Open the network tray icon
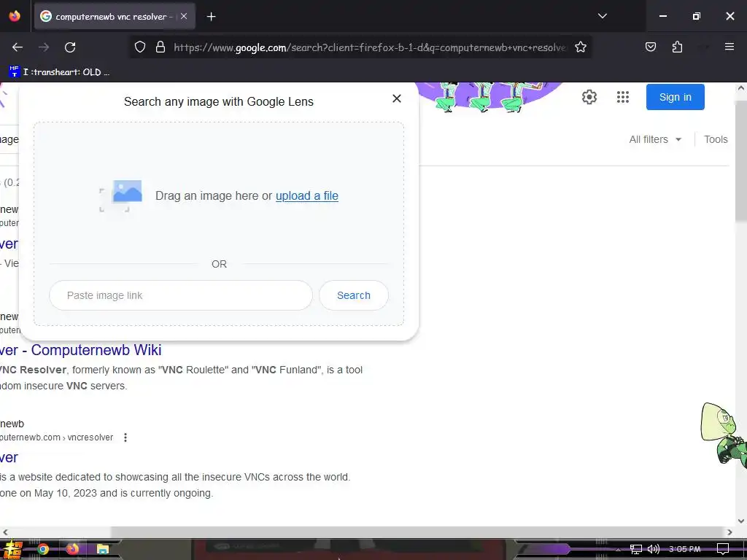Screen dimensions: 747x560 635,549
